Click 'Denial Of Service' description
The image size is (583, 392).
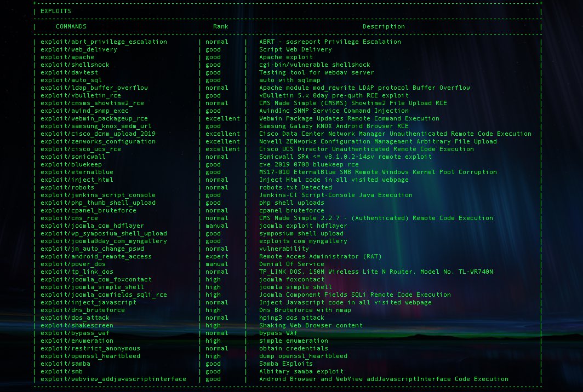coord(292,264)
